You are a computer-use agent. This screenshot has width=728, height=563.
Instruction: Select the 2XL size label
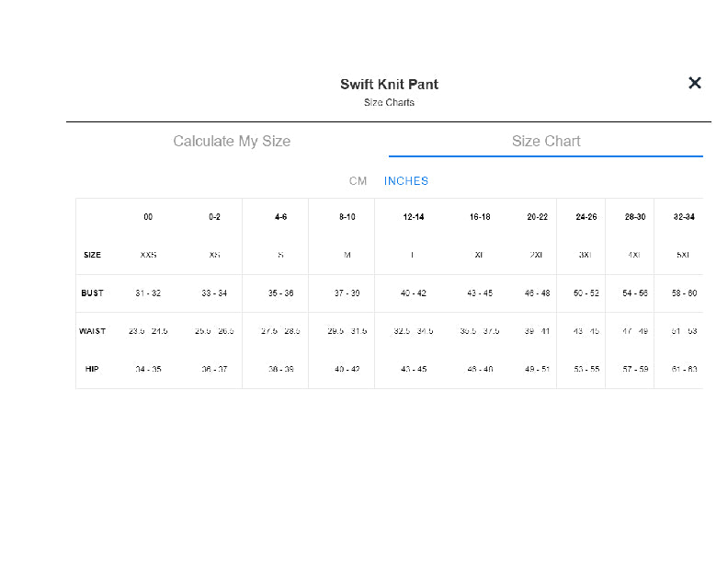pyautogui.click(x=537, y=255)
